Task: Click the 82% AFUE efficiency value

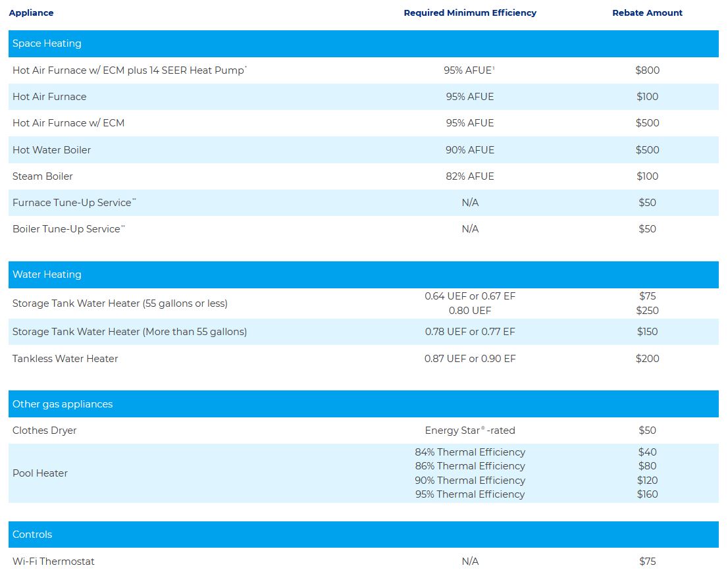Action: (469, 176)
